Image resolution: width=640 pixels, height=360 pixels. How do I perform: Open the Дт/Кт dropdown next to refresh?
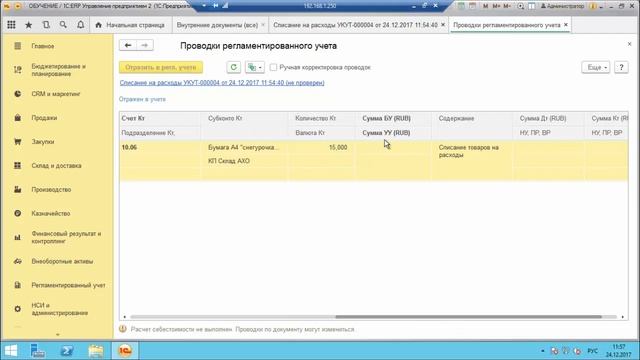[x=255, y=67]
